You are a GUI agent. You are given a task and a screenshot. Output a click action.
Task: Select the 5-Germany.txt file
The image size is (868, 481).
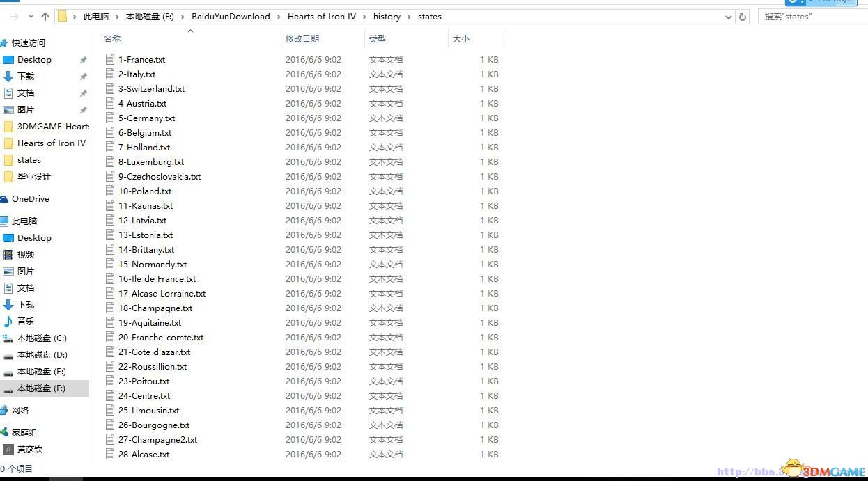coord(146,118)
